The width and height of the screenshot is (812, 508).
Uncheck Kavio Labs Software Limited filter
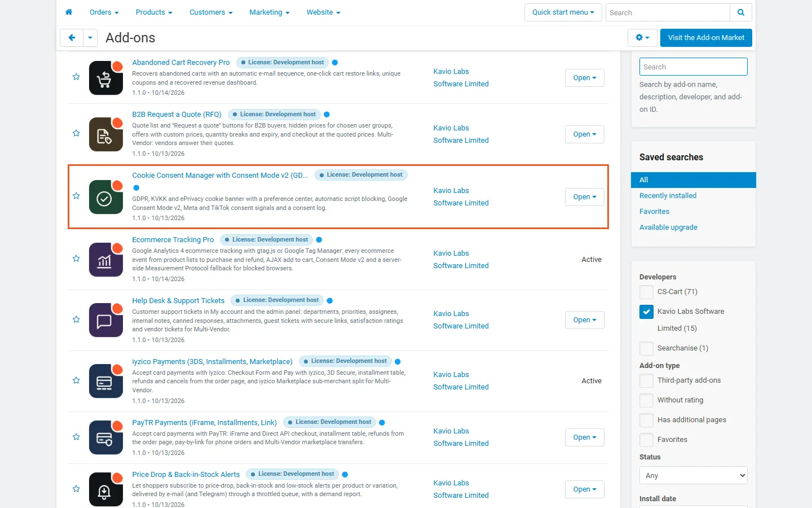646,312
